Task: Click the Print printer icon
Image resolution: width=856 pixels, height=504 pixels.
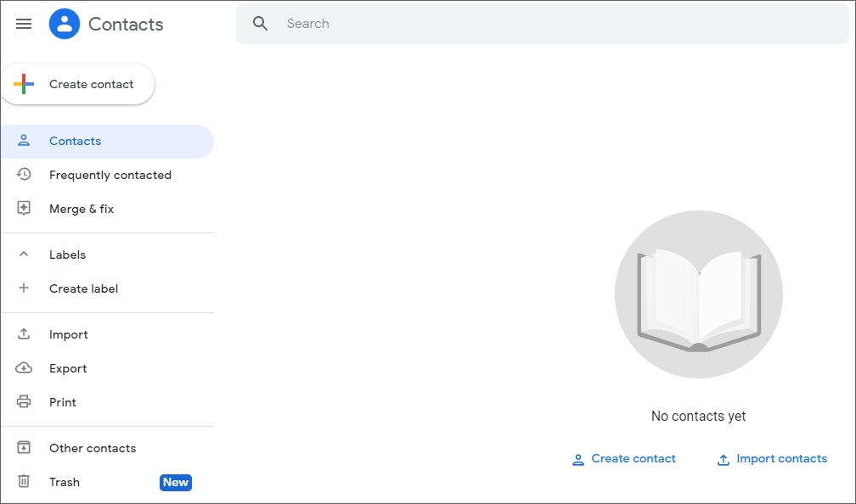Action: pos(25,402)
